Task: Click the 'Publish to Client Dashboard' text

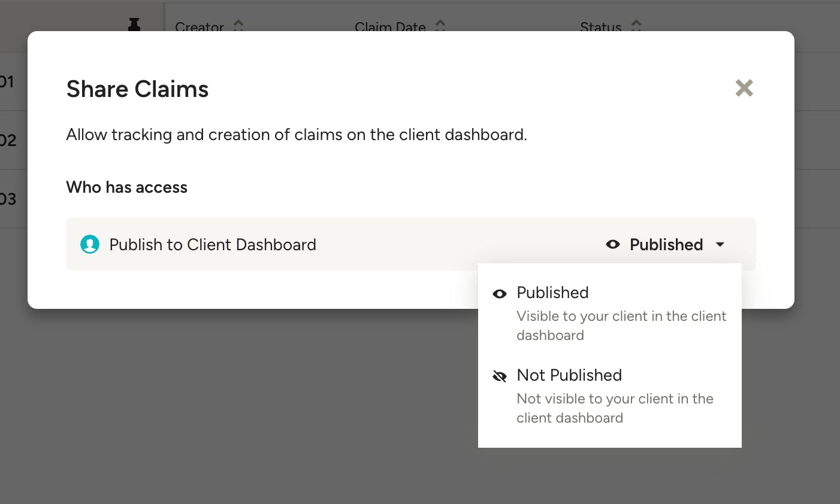Action: (213, 245)
